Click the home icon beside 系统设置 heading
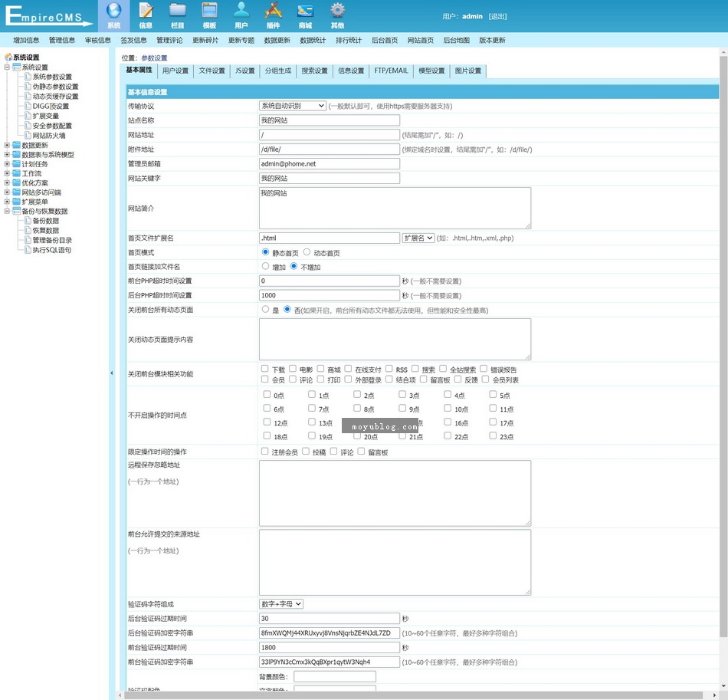This screenshot has width=728, height=700. (8, 58)
